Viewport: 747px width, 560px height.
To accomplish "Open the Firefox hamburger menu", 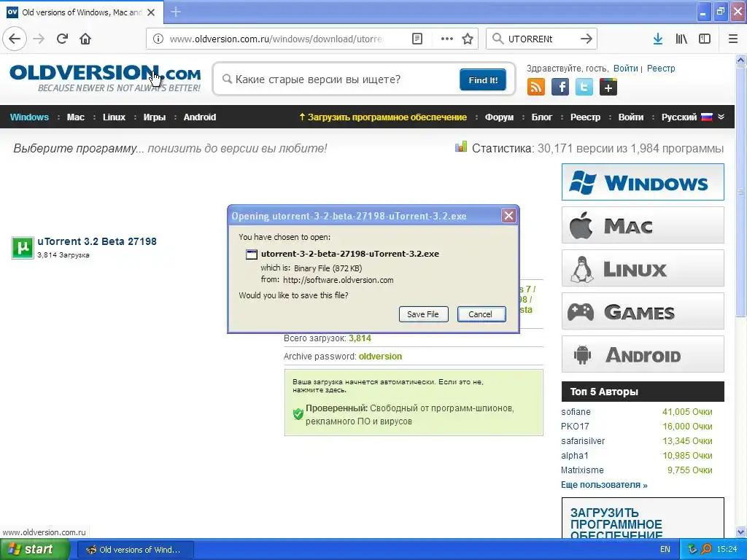I will click(x=733, y=39).
